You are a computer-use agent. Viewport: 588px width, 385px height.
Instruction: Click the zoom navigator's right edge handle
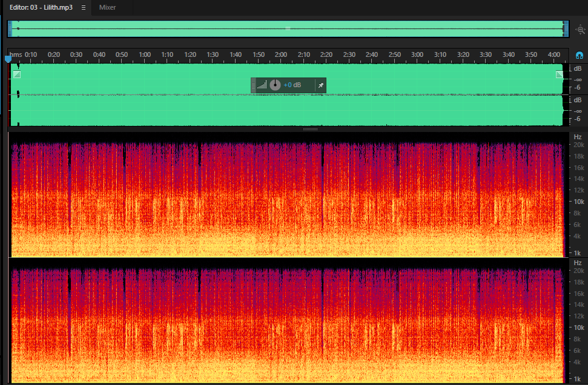[x=566, y=29]
